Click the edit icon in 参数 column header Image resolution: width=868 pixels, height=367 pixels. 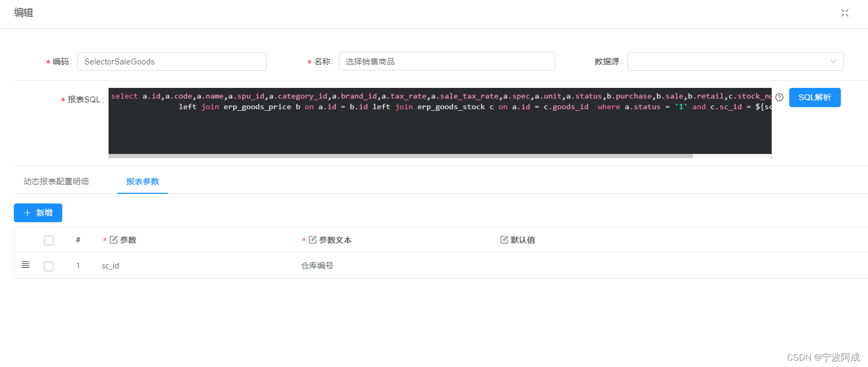point(113,240)
